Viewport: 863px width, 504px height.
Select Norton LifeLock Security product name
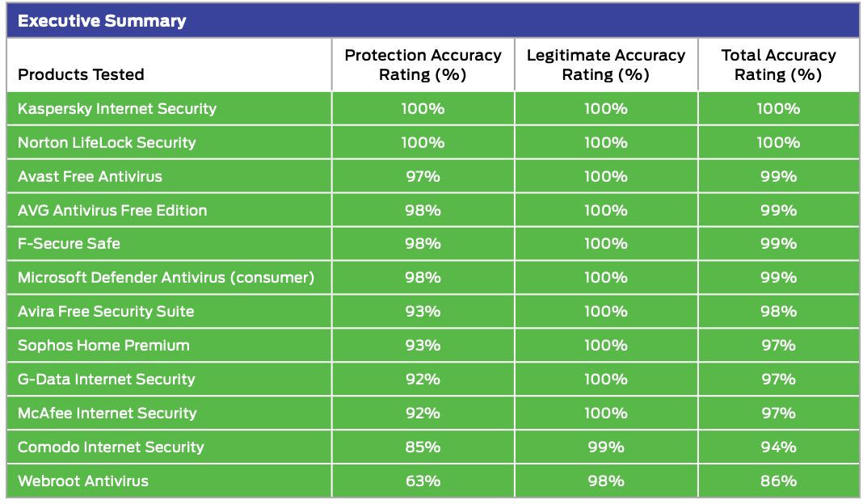(x=107, y=142)
